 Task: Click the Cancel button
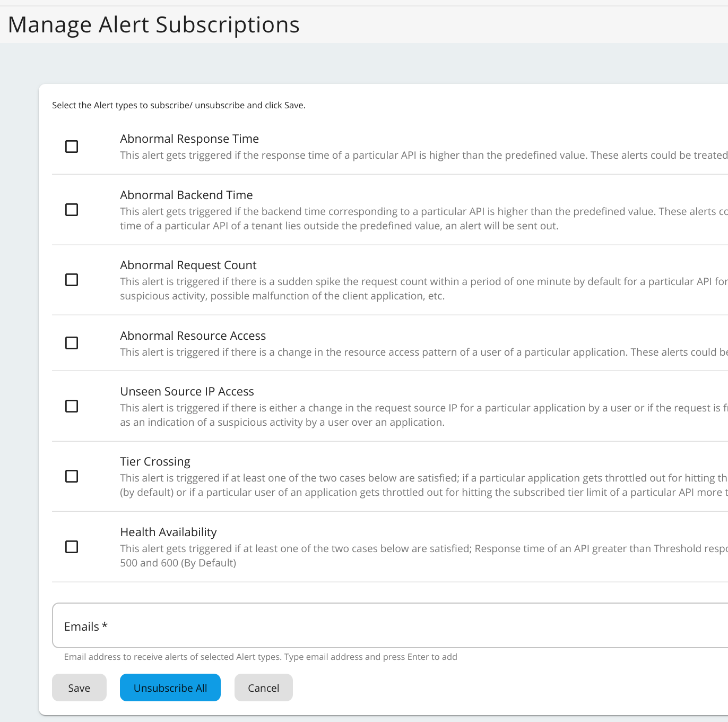point(263,687)
